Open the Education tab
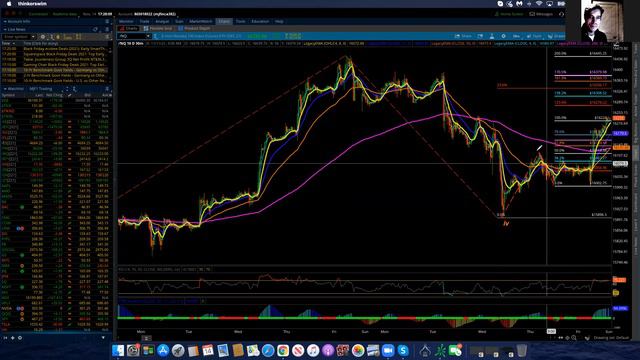This screenshot has height=360, width=640. (260, 21)
